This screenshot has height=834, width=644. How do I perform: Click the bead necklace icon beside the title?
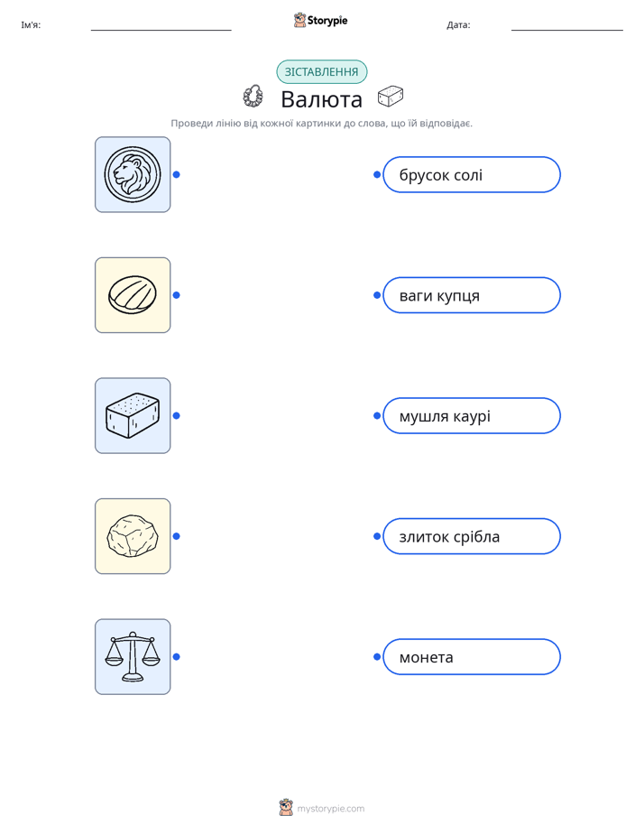253,97
